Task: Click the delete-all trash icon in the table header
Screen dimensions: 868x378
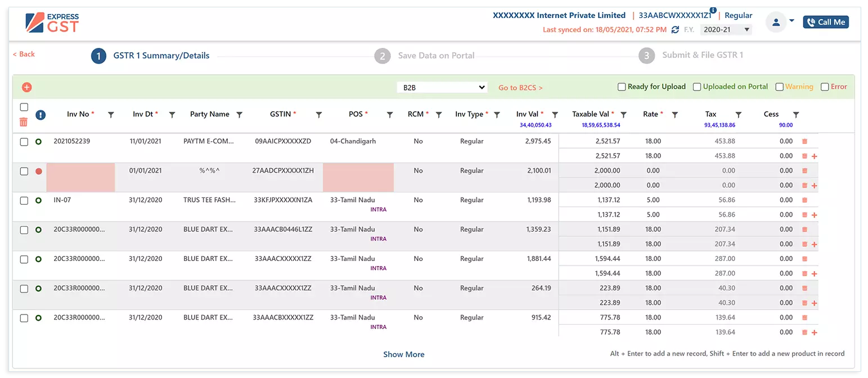Action: click(x=24, y=122)
